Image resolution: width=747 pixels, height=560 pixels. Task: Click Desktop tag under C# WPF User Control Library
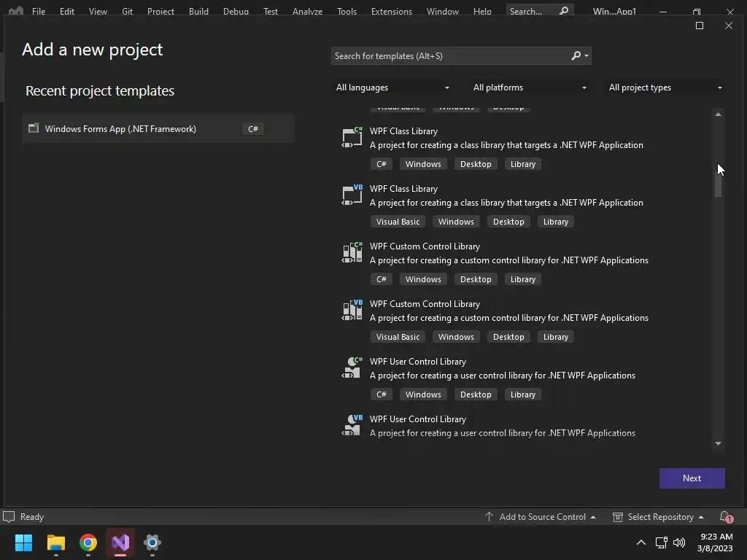(x=476, y=394)
